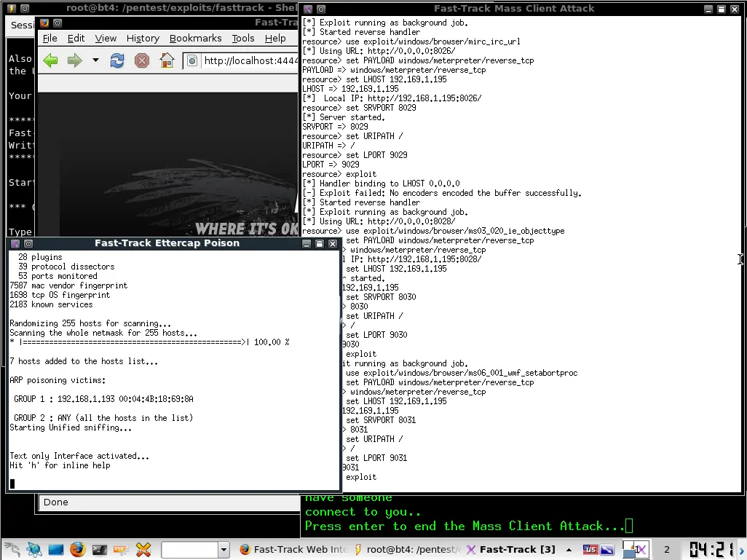
Task: Click 'use exploit/windows/browser/mirc_irc_url' line
Action: [x=411, y=42]
